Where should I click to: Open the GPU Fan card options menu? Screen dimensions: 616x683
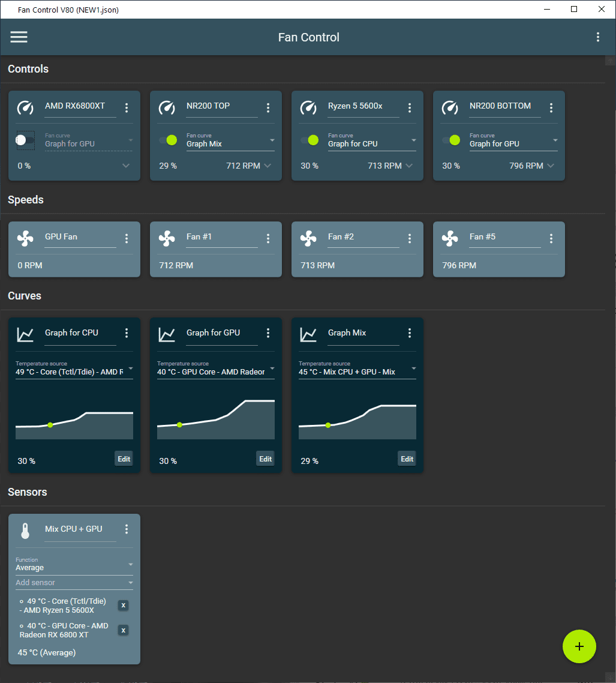[127, 238]
